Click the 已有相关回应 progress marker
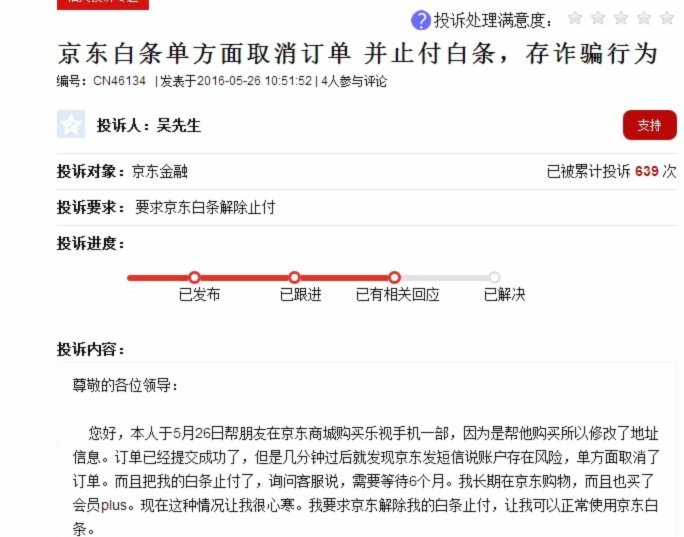 click(x=394, y=277)
